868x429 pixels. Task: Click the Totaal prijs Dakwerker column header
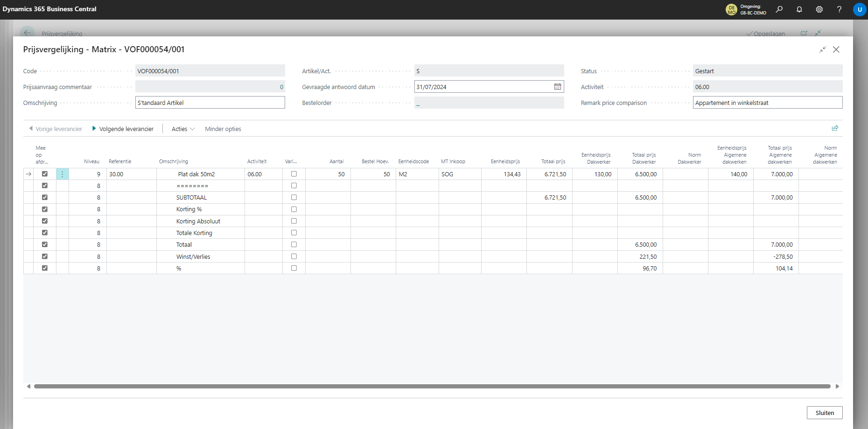644,158
